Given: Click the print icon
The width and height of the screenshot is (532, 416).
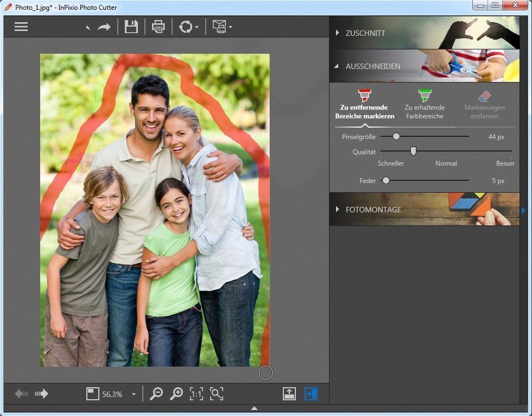Looking at the screenshot, I should click(x=159, y=27).
